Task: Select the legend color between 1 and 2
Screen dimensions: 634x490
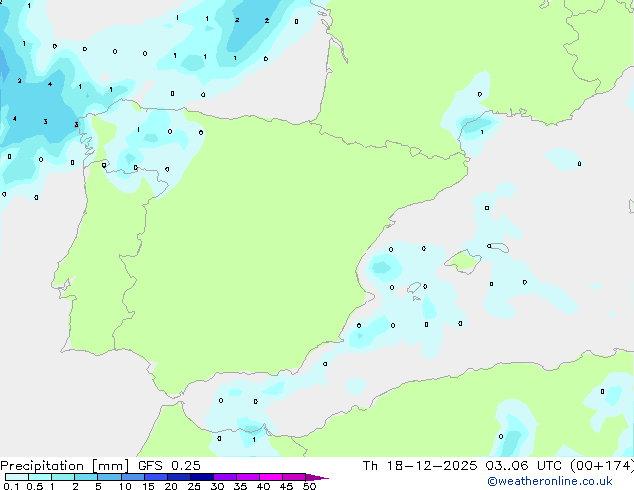Action: (x=63, y=477)
